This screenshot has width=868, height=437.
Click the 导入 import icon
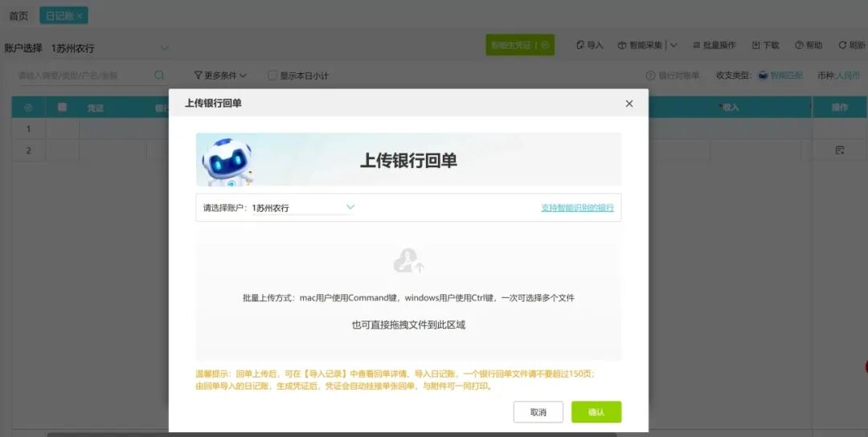[x=580, y=45]
